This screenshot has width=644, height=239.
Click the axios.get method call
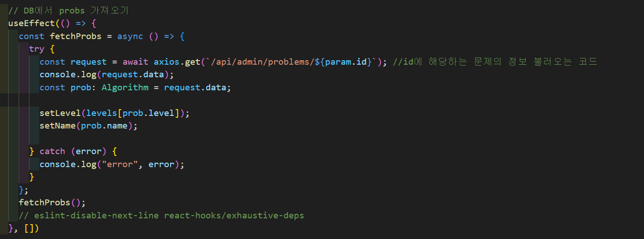coord(177,62)
